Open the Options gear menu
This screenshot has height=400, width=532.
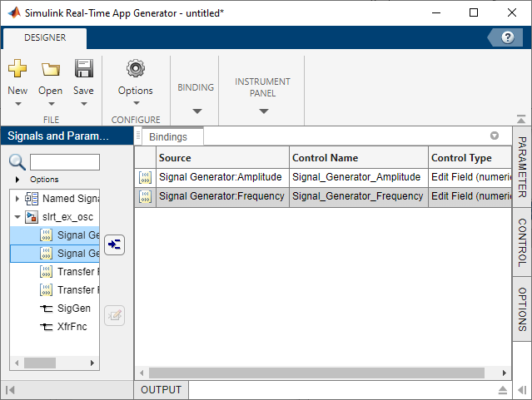[135, 69]
